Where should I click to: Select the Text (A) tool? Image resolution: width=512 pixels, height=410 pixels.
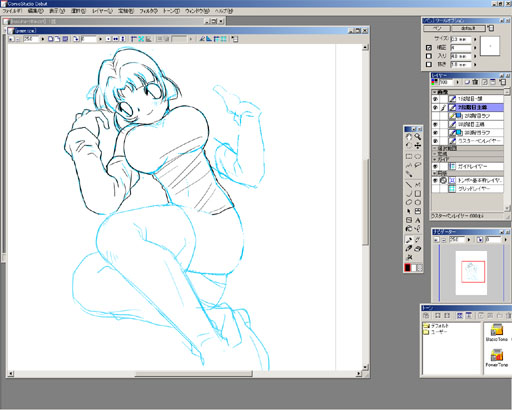[x=418, y=220]
